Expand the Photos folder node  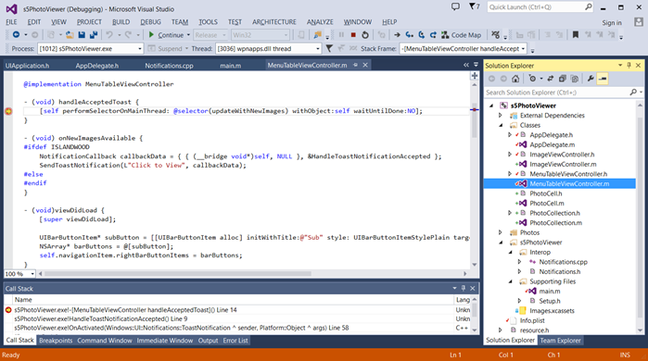(501, 233)
